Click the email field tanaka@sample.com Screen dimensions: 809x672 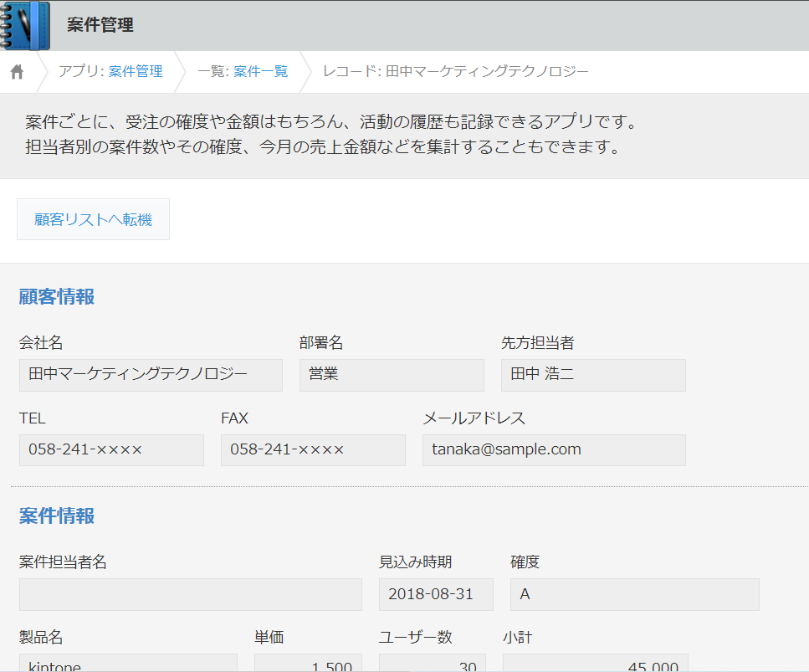coord(554,450)
